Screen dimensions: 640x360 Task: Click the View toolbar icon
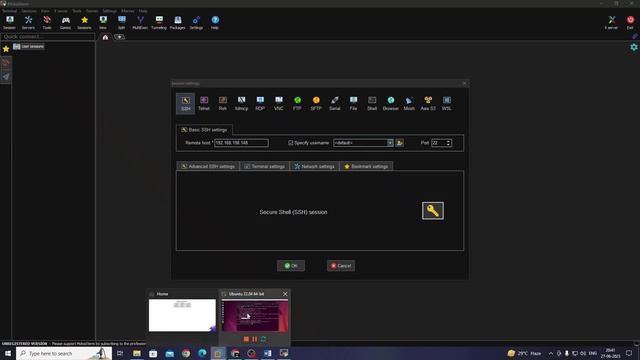(103, 22)
